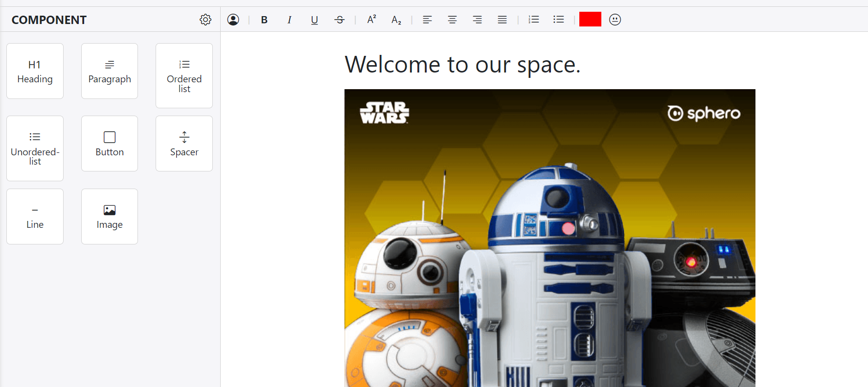Justify the text alignment

[x=503, y=20]
